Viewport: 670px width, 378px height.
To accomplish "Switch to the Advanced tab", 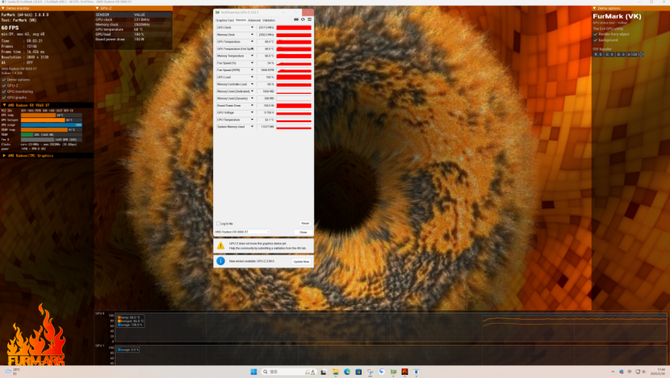I will point(254,20).
